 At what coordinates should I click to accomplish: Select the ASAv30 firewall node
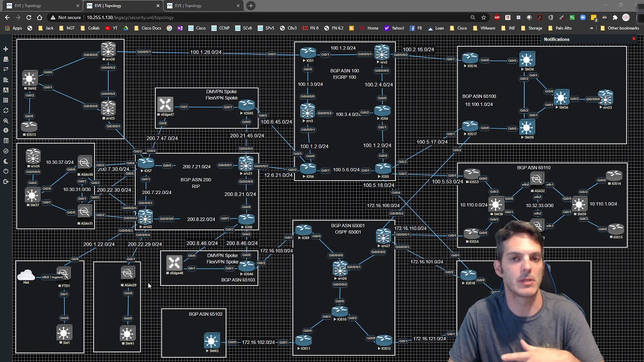click(84, 163)
